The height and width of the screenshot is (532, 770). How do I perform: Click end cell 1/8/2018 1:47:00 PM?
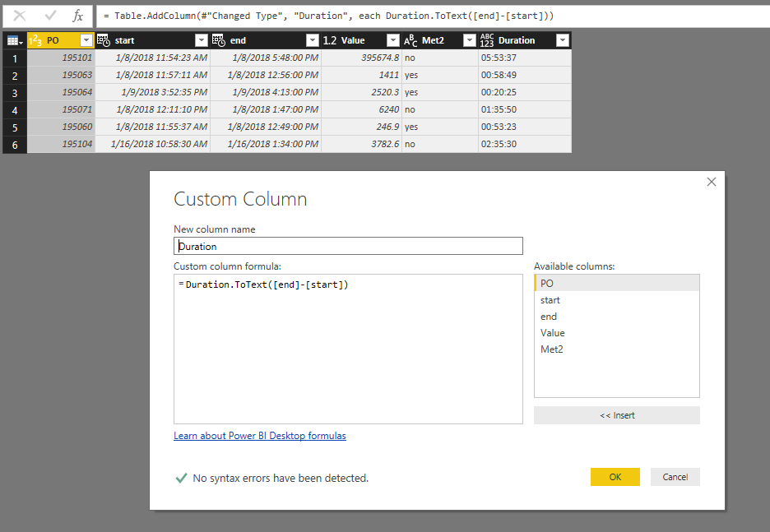point(267,109)
